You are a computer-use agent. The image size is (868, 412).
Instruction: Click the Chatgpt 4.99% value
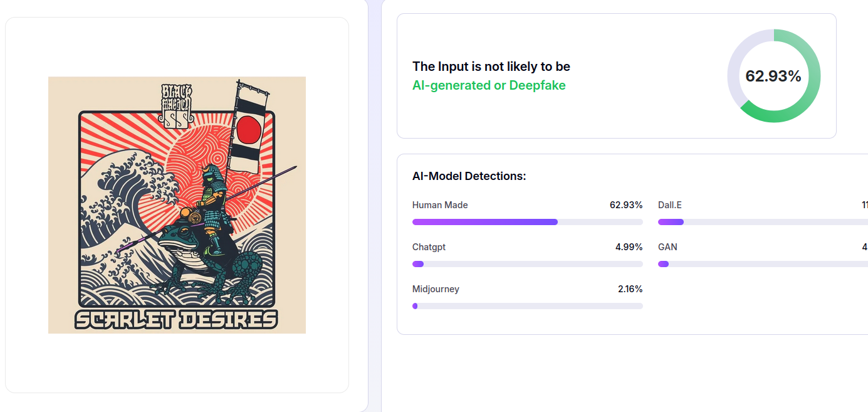[629, 247]
